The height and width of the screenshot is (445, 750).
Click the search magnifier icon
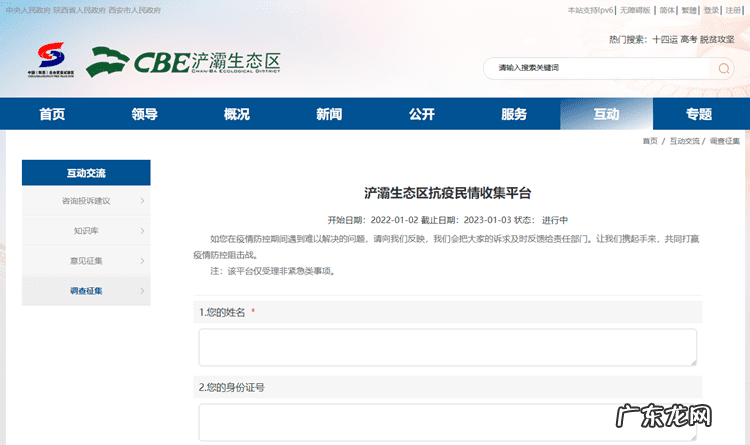[724, 69]
